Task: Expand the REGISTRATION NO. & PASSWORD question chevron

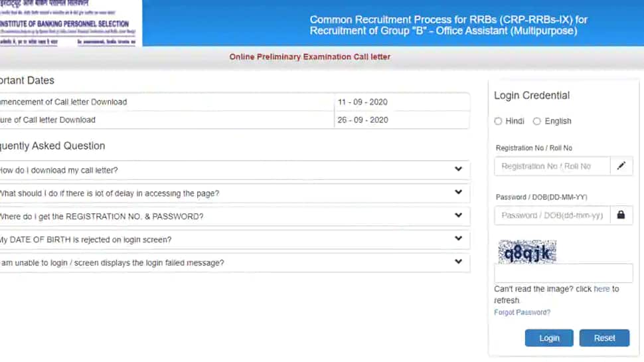Action: coord(458,215)
